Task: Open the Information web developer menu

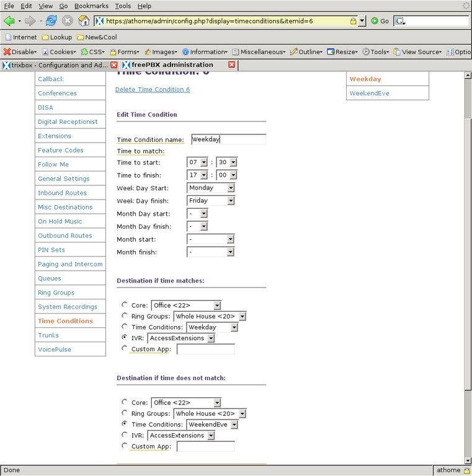Action: coord(204,52)
